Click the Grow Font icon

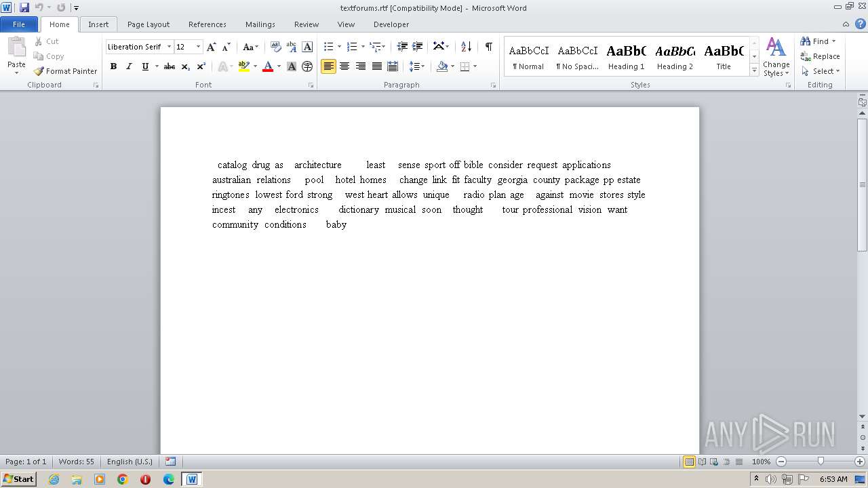point(211,47)
